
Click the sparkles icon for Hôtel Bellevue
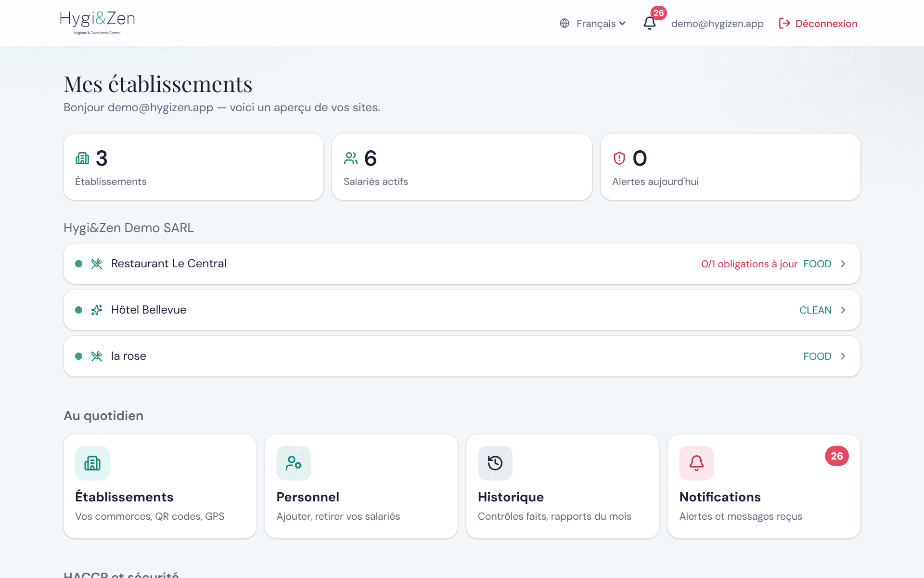point(97,310)
